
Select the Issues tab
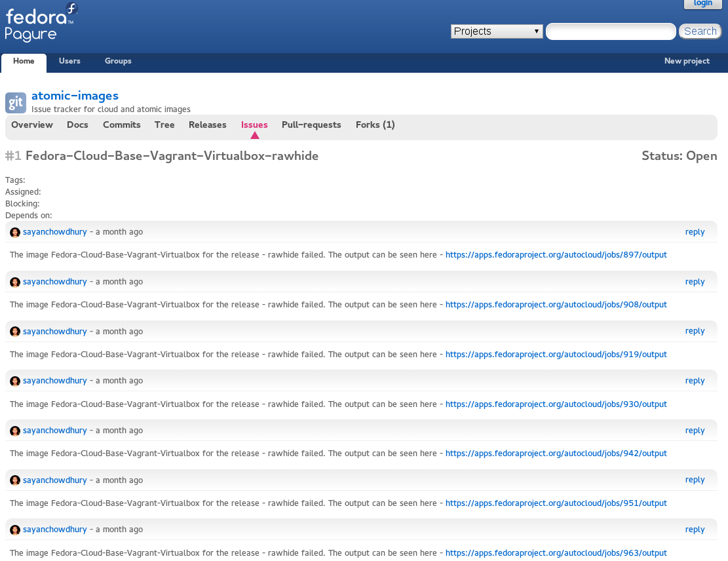pyautogui.click(x=254, y=125)
